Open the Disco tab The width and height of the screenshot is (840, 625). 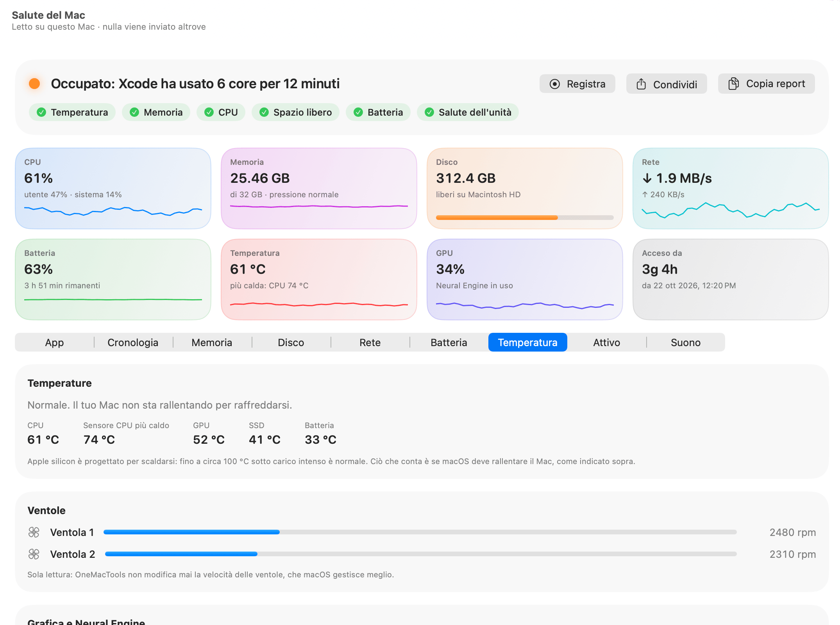[x=291, y=343]
